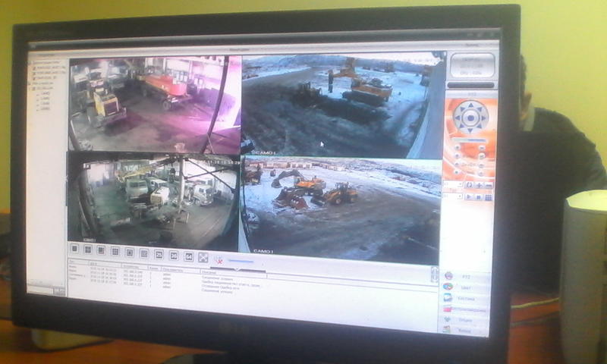Viewport: 607px width, 364px height.
Task: Select the four-camera grid layout
Action: coord(88,249)
